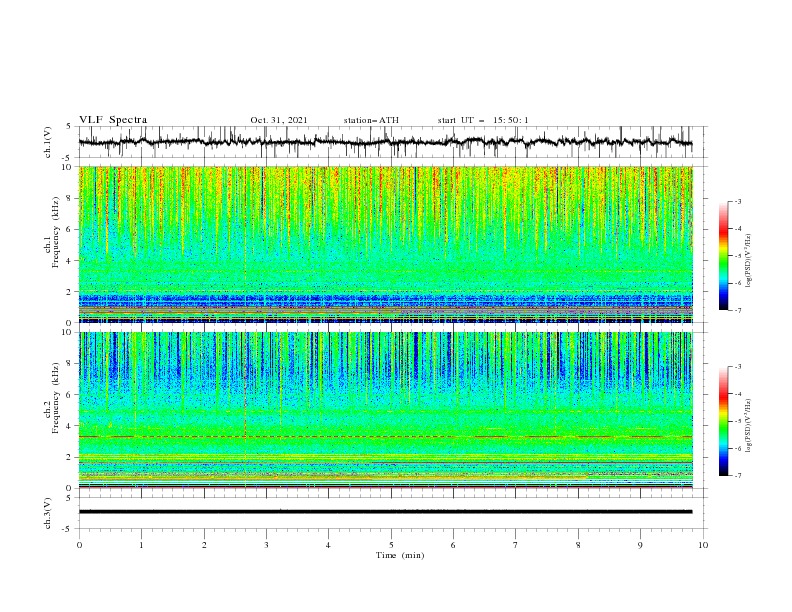Click the time axis tick label "1"
This screenshot has width=792, height=612.
coord(142,545)
